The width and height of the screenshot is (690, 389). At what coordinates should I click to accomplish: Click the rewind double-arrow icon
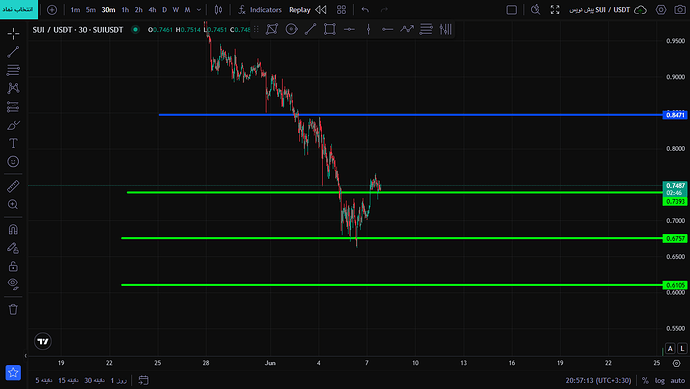(321, 10)
